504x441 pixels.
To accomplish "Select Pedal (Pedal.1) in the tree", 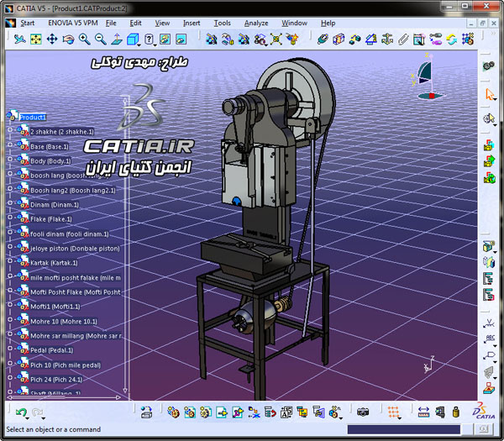I will point(50,350).
